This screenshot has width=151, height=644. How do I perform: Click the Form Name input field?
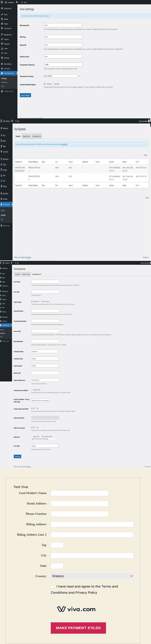(45, 282)
